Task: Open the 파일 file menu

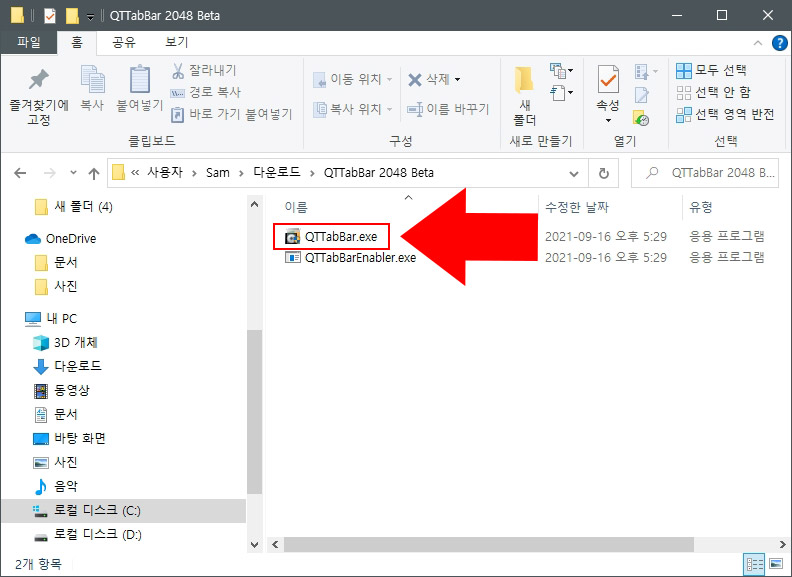Action: point(28,42)
